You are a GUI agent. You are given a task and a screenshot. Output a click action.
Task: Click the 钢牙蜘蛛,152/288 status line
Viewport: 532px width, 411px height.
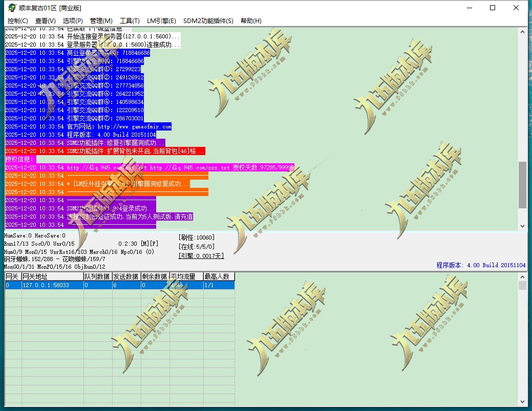[x=55, y=259]
